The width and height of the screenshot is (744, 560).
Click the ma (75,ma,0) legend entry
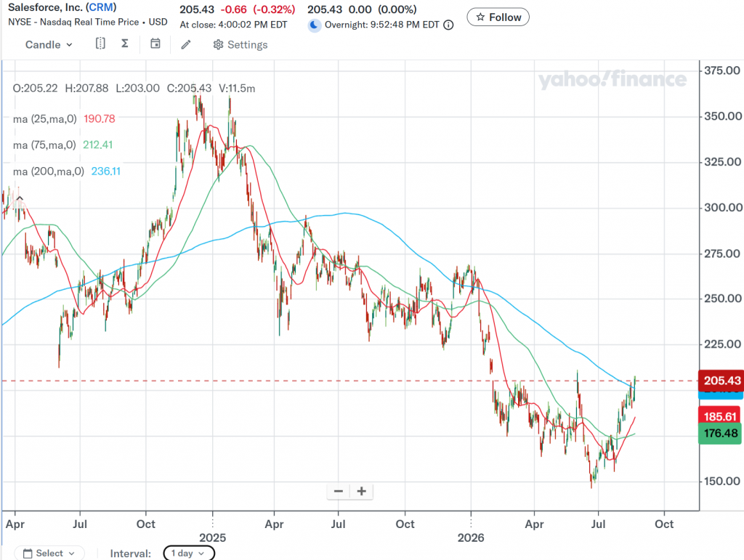[44, 145]
